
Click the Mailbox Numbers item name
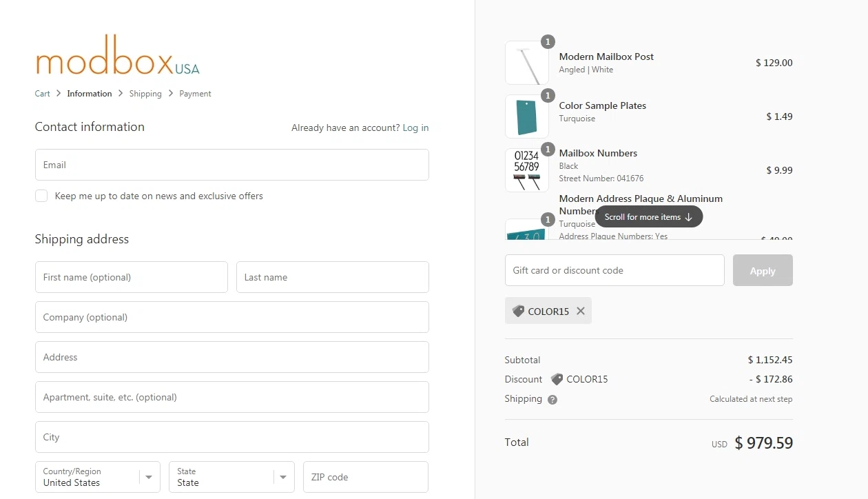point(598,153)
